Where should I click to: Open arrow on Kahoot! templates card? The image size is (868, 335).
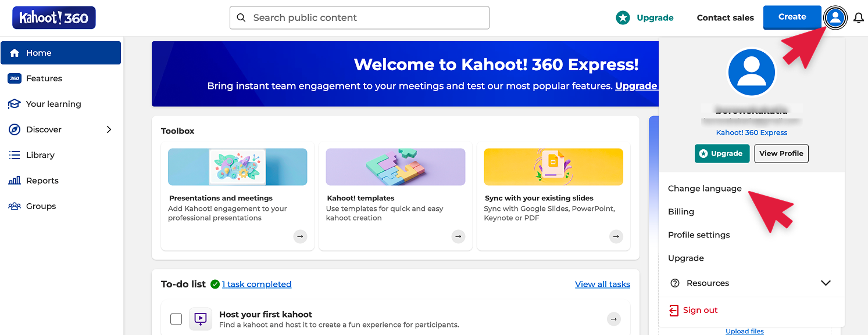tap(458, 236)
